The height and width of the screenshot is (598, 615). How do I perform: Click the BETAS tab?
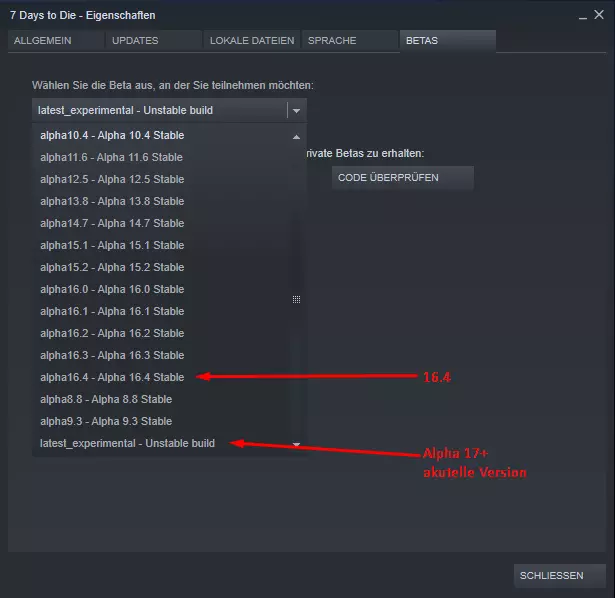click(448, 41)
